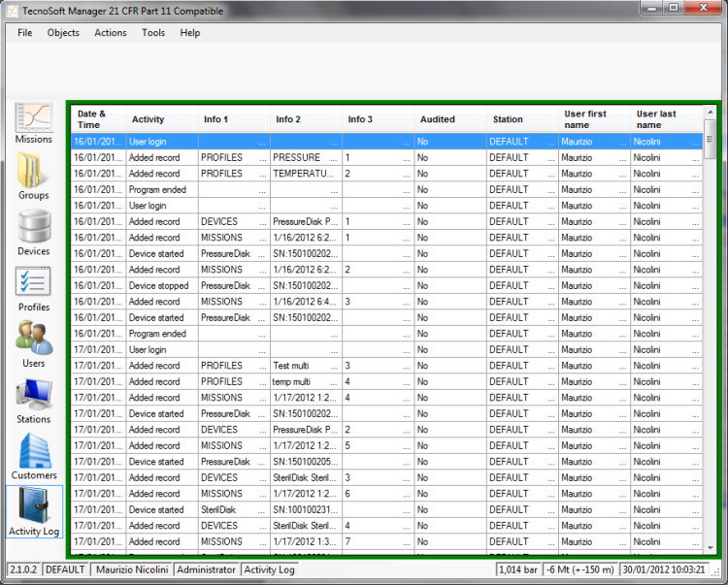Select the Groups folder icon
Viewport: 728px width, 585px height.
click(x=34, y=172)
